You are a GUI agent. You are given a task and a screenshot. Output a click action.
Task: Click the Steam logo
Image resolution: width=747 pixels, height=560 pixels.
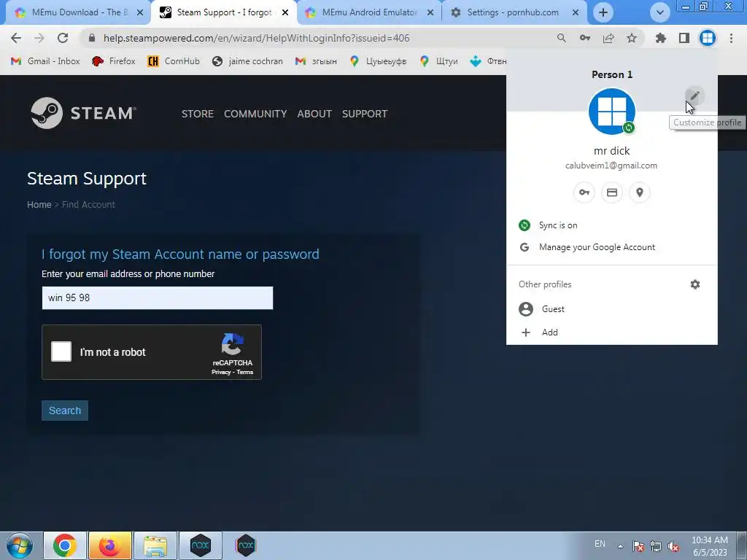[x=84, y=113]
